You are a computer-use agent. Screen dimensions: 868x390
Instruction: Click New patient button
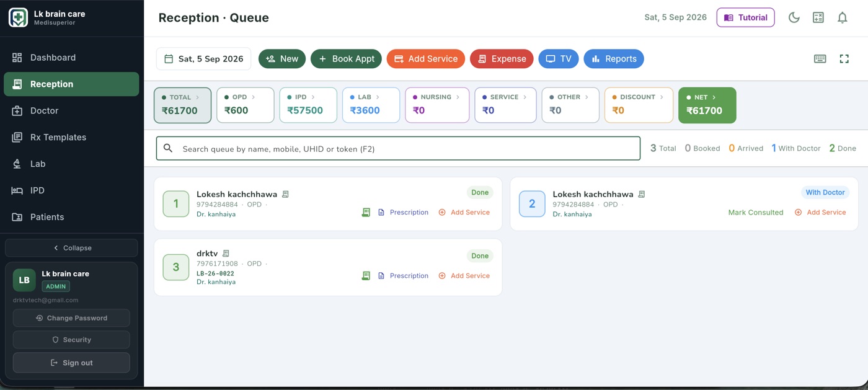click(x=282, y=59)
